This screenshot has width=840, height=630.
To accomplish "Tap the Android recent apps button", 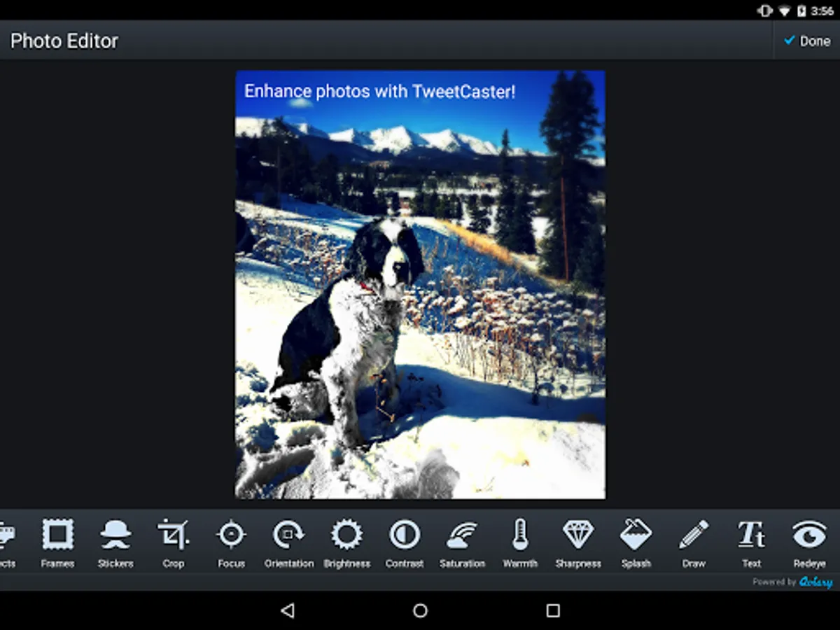I will [x=553, y=610].
